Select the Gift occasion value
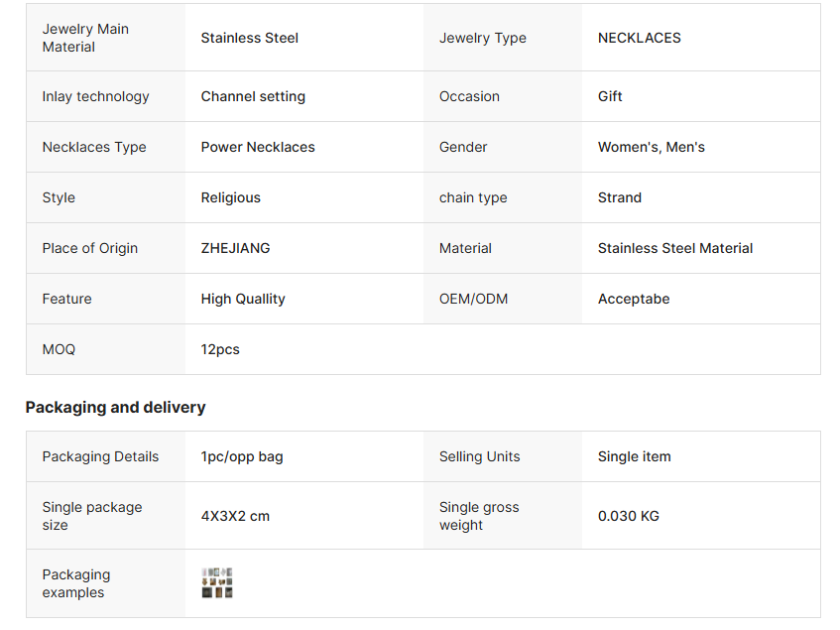The height and width of the screenshot is (630, 840). (x=610, y=96)
